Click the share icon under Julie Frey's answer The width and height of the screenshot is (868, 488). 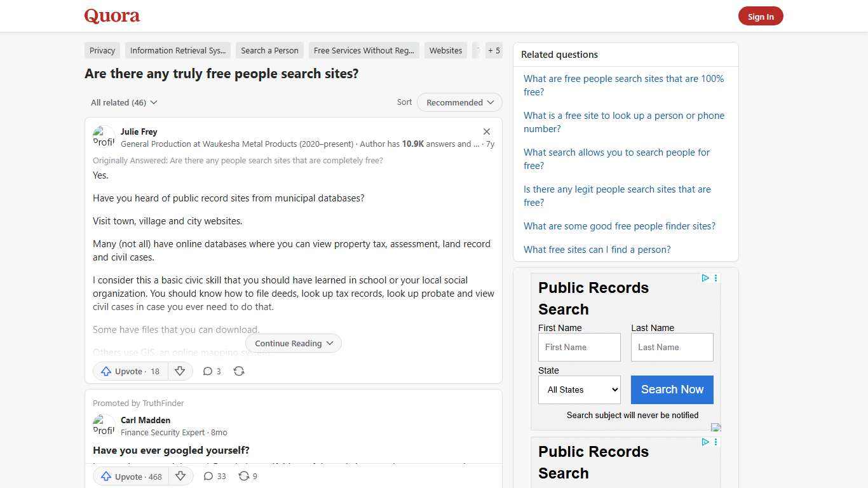239,371
